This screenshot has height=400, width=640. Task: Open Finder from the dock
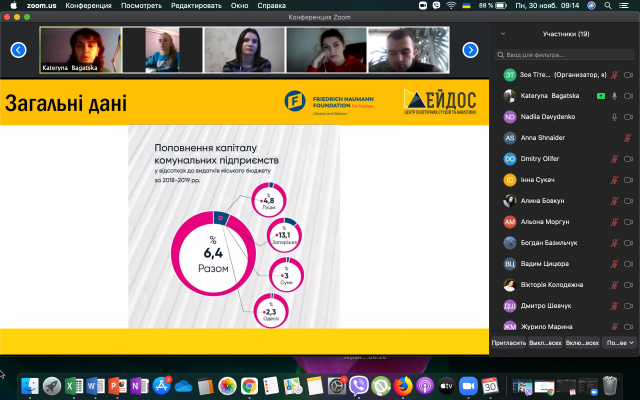(x=30, y=386)
